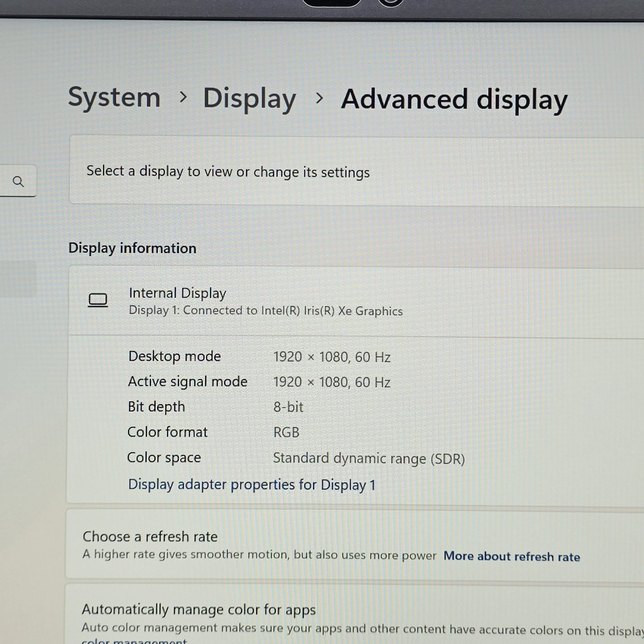Click the RGB value
The width and height of the screenshot is (644, 644).
point(286,433)
